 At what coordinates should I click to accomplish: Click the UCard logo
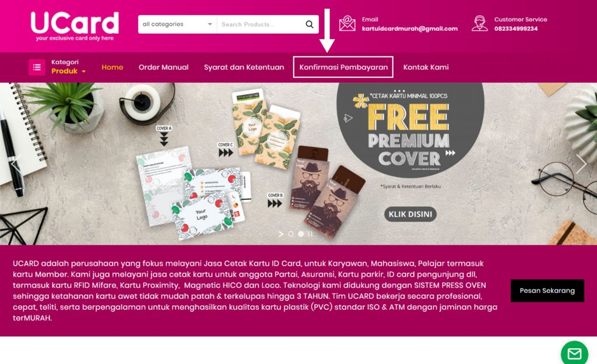[x=75, y=26]
